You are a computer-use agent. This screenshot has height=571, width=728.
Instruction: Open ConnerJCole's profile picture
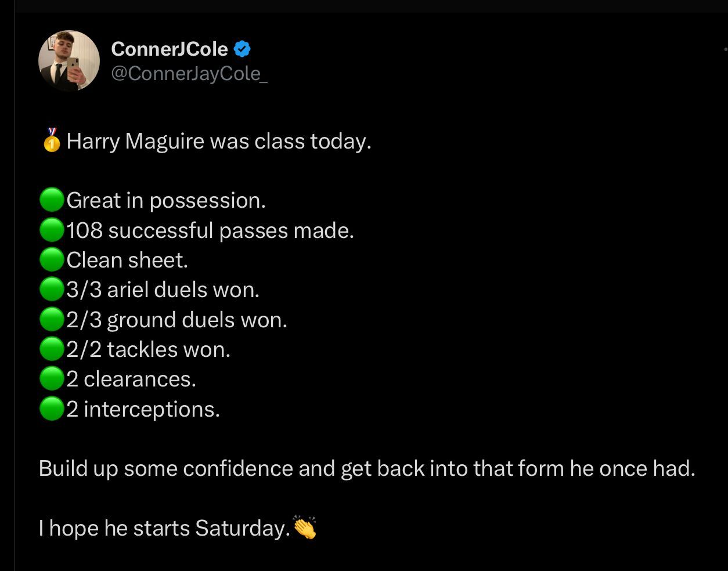tap(69, 61)
